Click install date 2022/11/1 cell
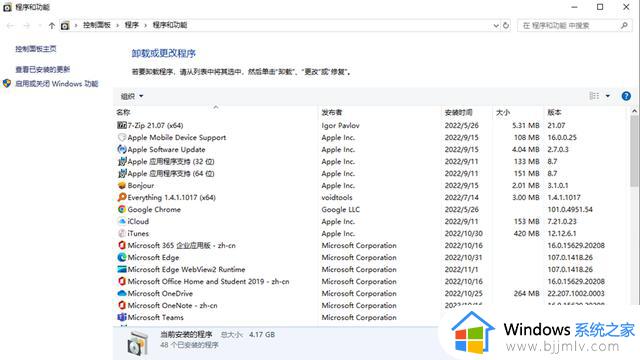The height and width of the screenshot is (360, 640). click(462, 269)
